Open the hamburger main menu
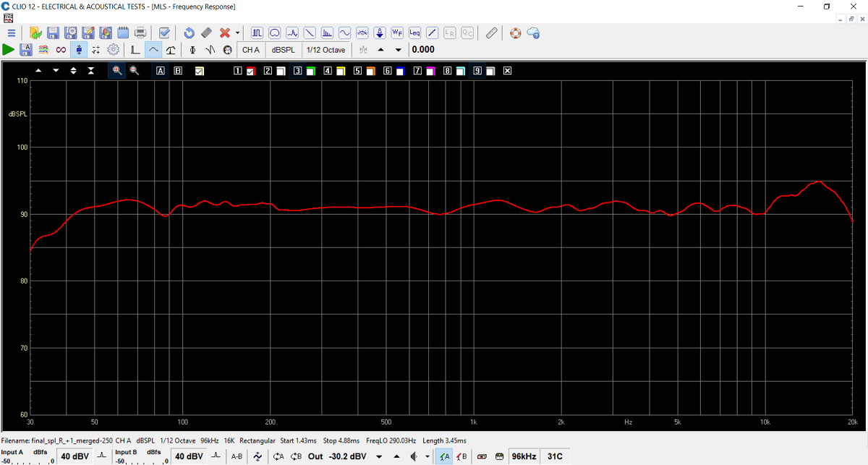 point(12,33)
